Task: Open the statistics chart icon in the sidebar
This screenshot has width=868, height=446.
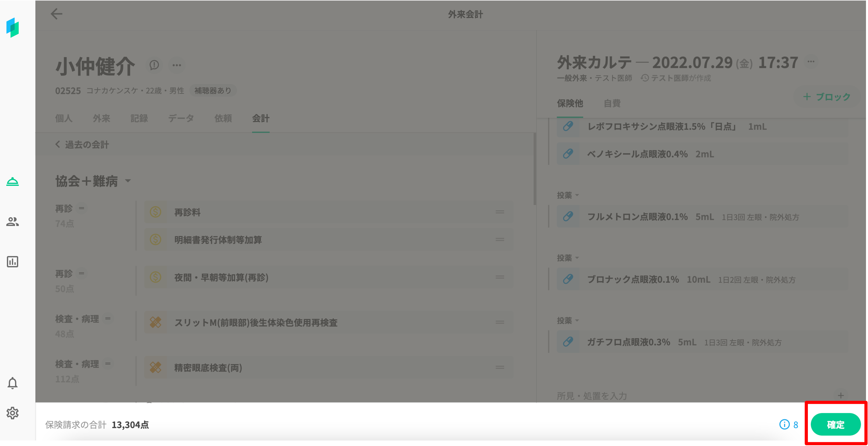Action: pyautogui.click(x=13, y=261)
